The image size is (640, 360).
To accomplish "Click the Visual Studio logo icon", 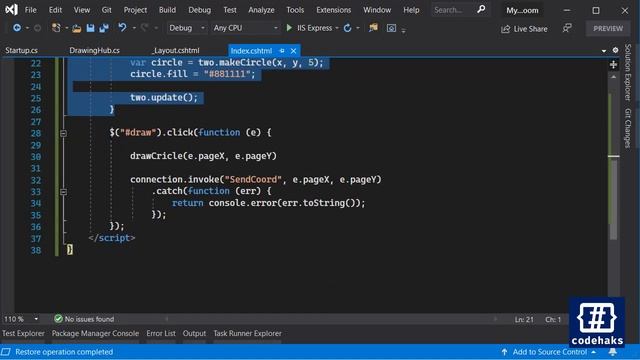I will pyautogui.click(x=11, y=9).
